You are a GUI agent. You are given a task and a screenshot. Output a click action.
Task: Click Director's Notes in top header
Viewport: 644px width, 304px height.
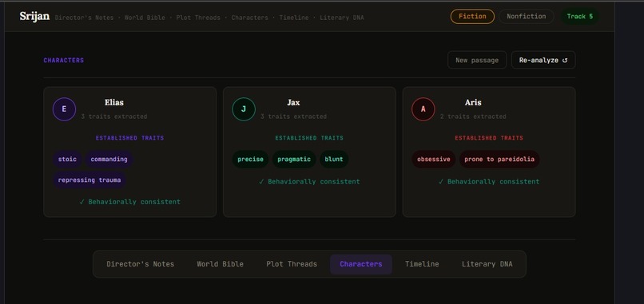pyautogui.click(x=84, y=18)
